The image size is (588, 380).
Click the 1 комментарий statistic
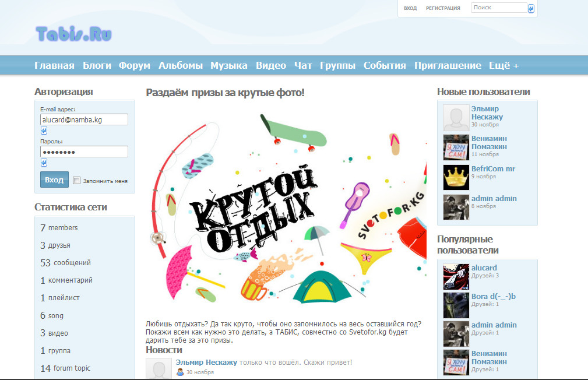coord(66,280)
